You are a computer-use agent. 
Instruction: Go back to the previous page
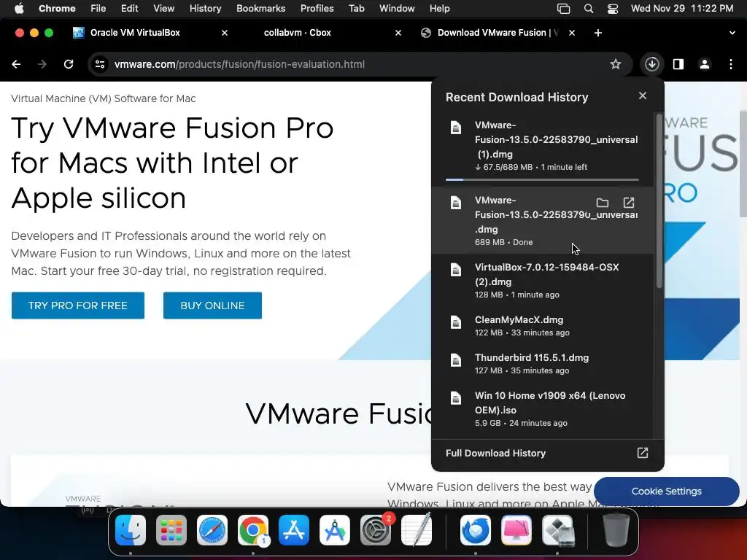tap(16, 64)
